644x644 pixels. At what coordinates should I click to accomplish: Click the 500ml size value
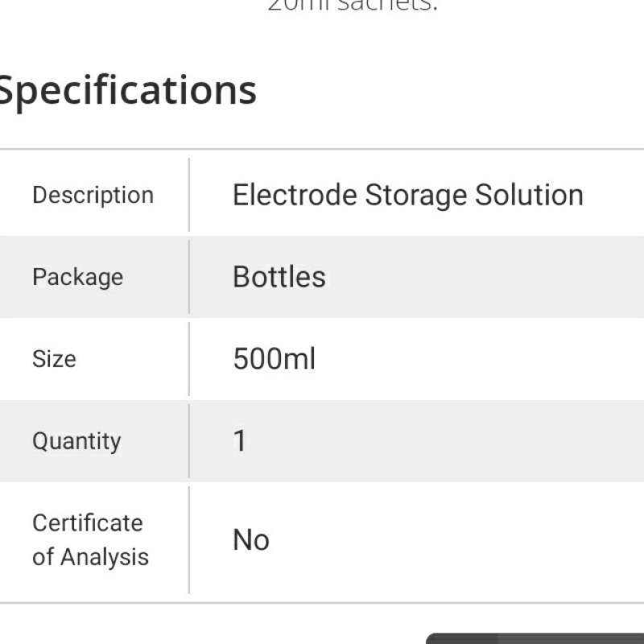pyautogui.click(x=274, y=358)
